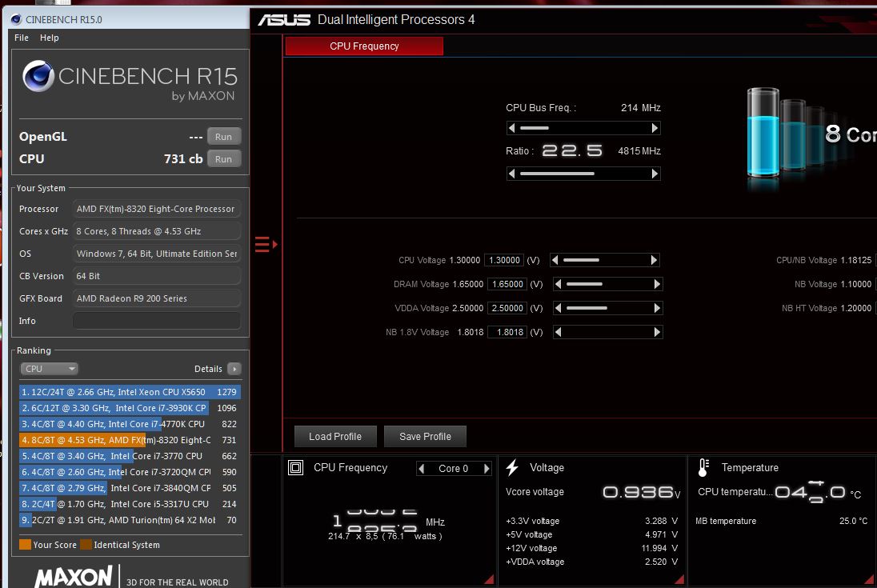Select ranking row 6 Intel Core i7-3720QM

(130, 472)
